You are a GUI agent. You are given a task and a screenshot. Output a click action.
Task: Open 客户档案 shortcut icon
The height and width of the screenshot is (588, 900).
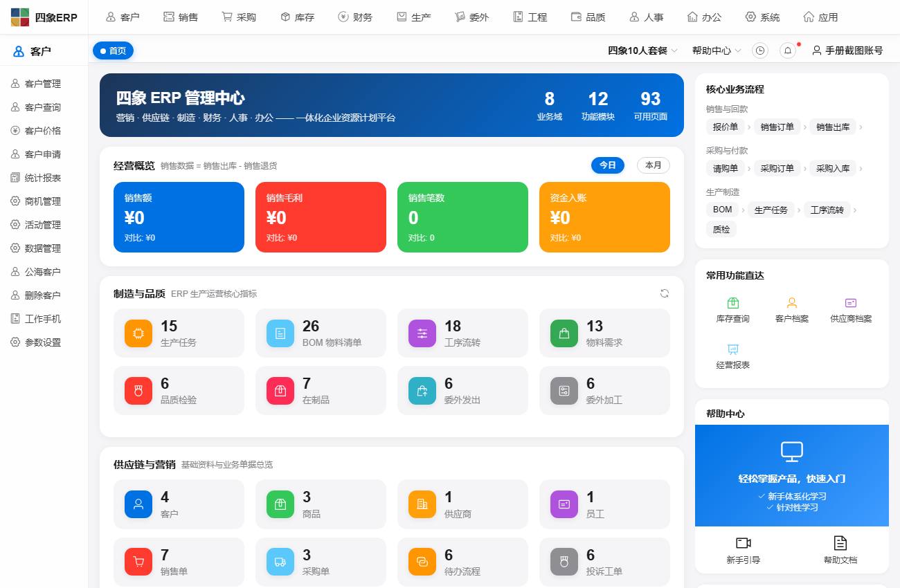pos(792,303)
